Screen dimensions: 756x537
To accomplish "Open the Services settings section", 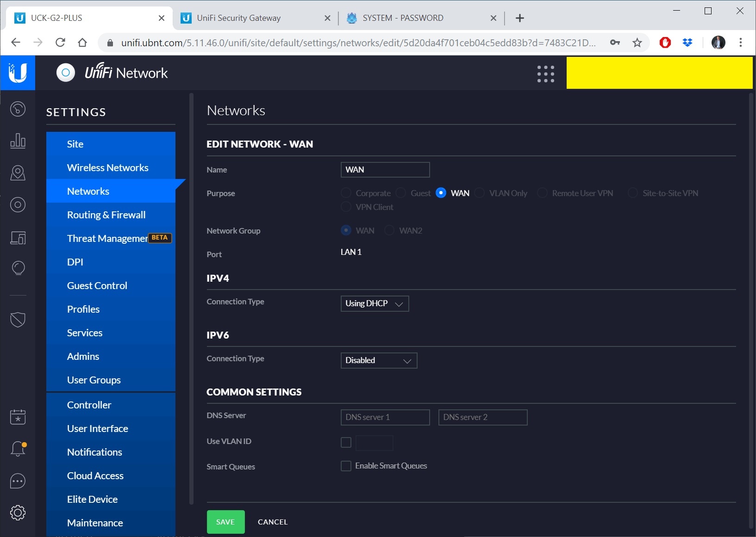I will 111,333.
